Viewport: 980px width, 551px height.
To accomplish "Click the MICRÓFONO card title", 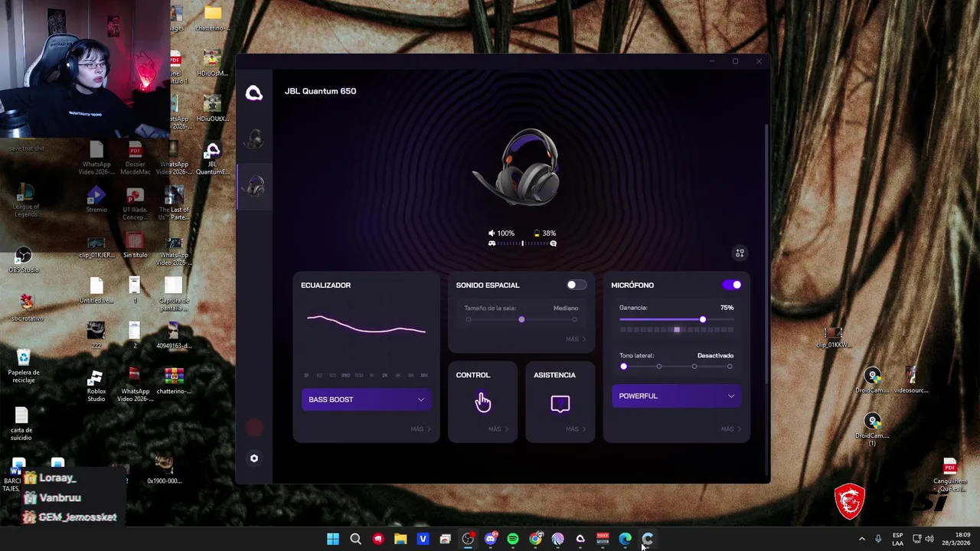I will 632,285.
